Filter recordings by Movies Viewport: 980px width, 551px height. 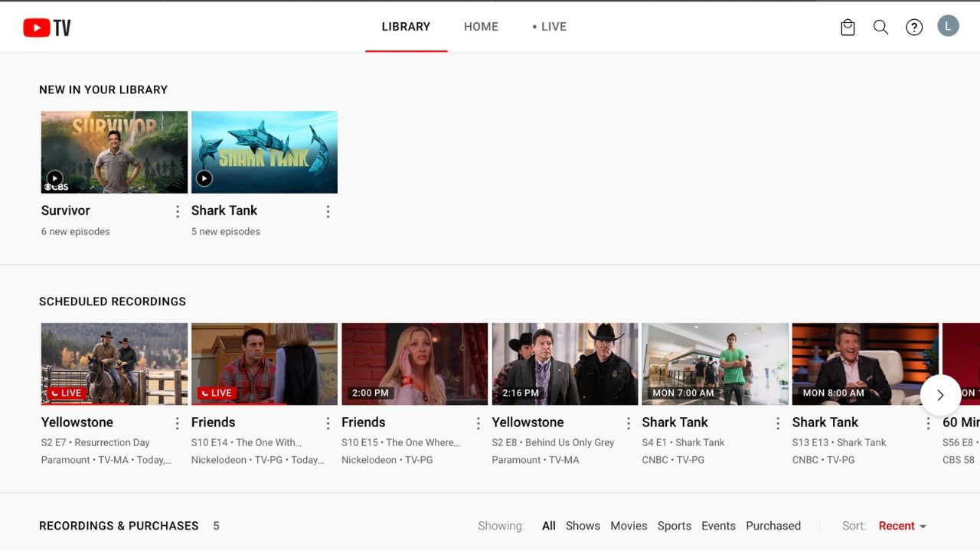[x=629, y=526]
